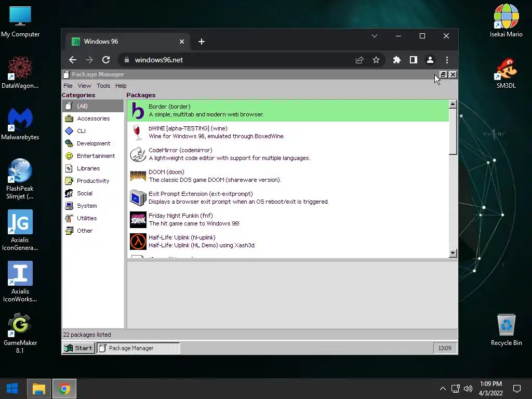532x399 pixels.
Task: Click scrollbar up arrow in package list
Action: point(453,104)
